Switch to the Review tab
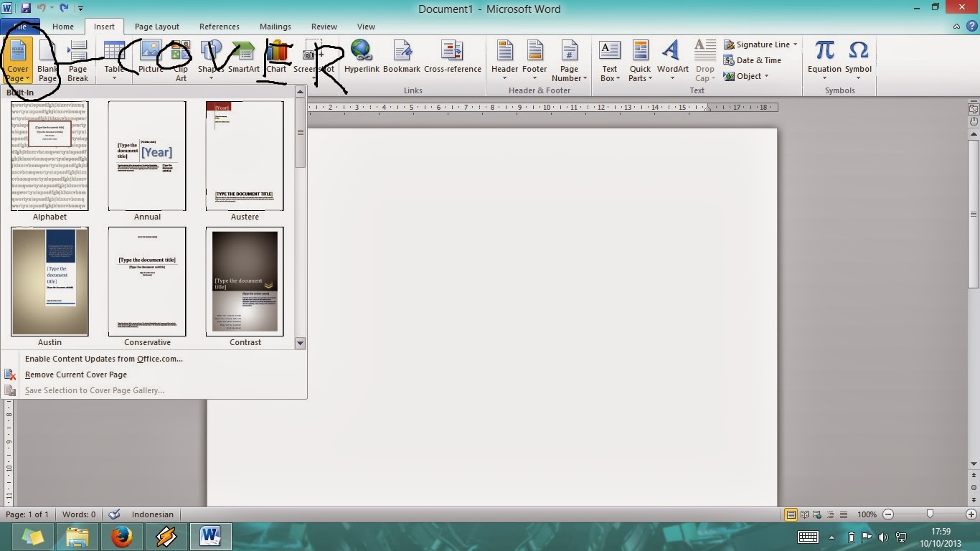 pos(324,27)
